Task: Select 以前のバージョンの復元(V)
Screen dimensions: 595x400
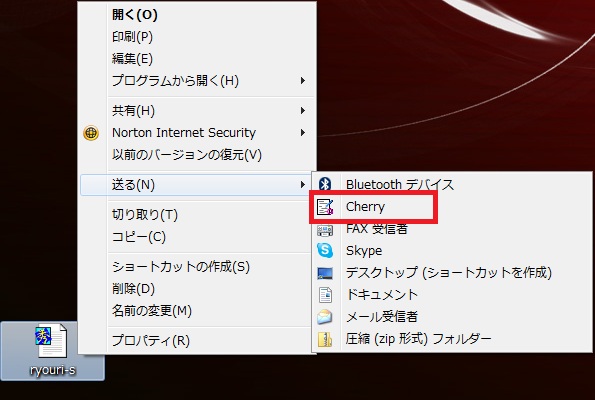Action: (197, 155)
